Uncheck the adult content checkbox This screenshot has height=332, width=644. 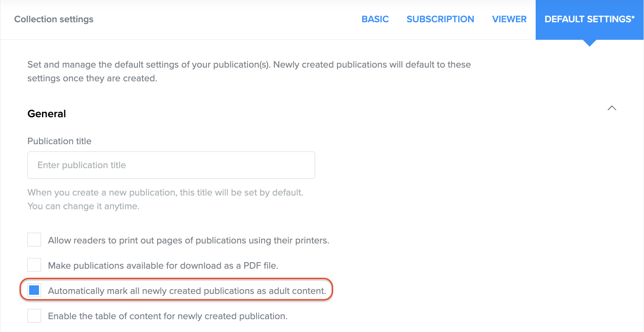(34, 290)
